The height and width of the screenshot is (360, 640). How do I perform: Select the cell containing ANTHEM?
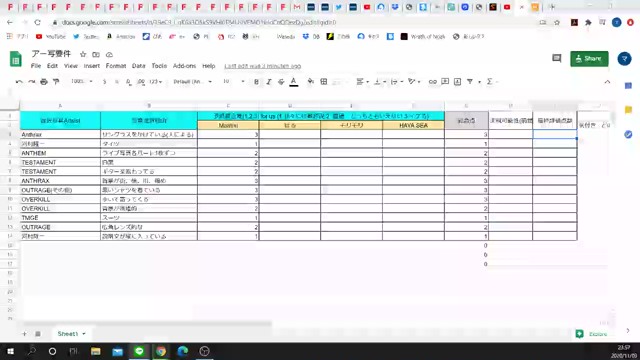click(60, 153)
